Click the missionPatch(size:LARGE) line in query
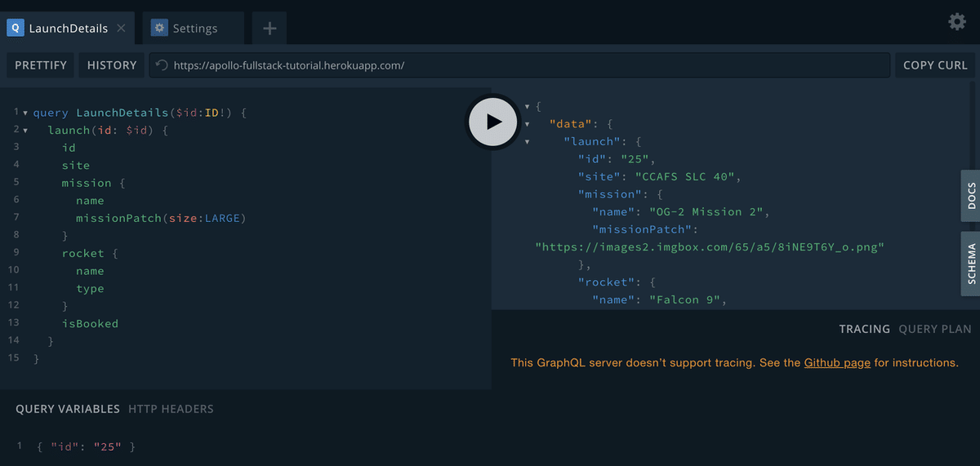 [x=161, y=218]
